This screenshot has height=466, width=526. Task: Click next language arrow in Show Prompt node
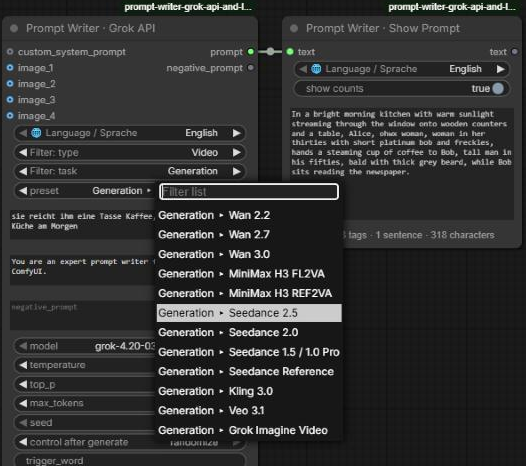click(x=501, y=69)
